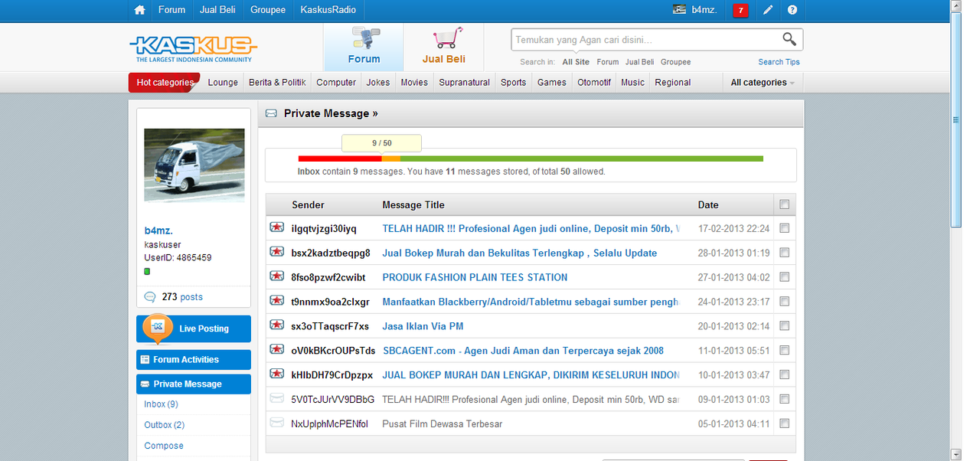Open the help question mark icon
Image resolution: width=980 pixels, height=461 pixels.
(792, 10)
